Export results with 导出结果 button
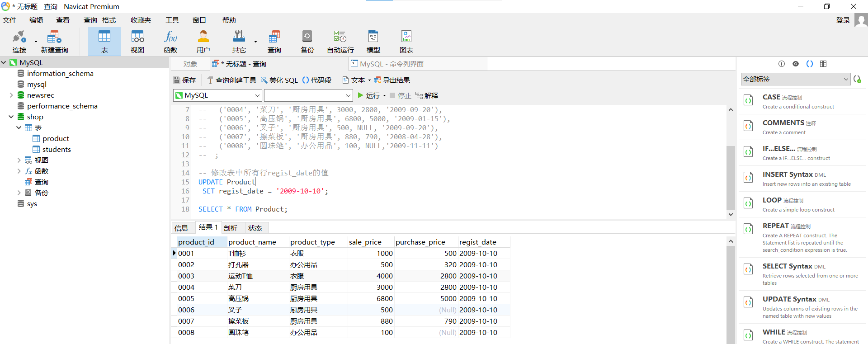Image resolution: width=868 pixels, height=344 pixels. [x=392, y=80]
